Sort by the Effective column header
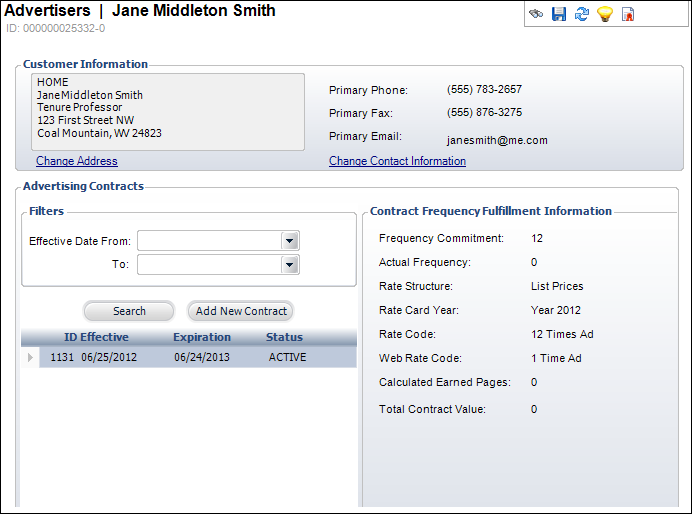The image size is (692, 514). [x=105, y=337]
